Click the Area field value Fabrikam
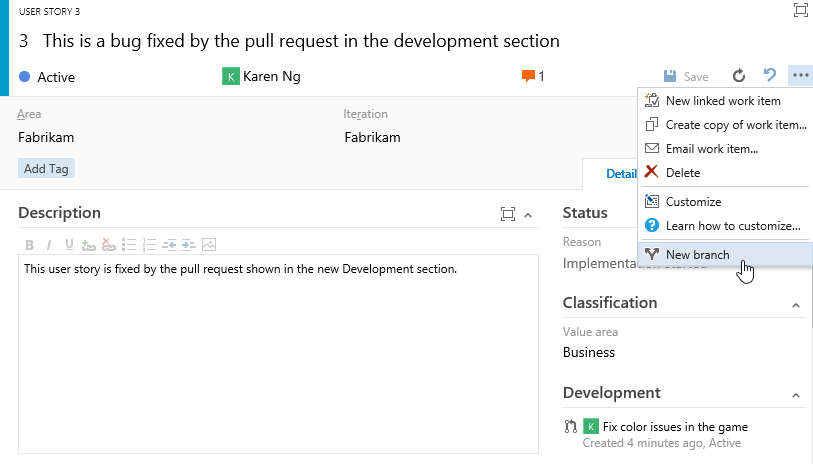 (x=46, y=137)
